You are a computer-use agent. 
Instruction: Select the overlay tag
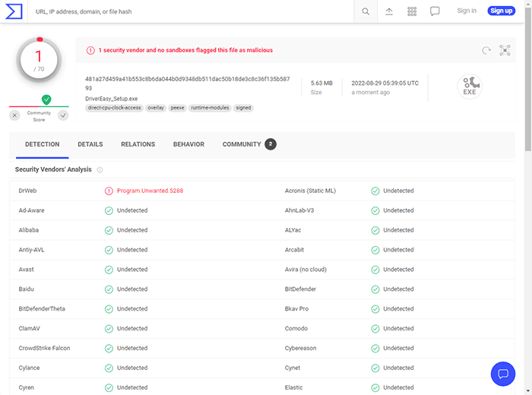156,108
